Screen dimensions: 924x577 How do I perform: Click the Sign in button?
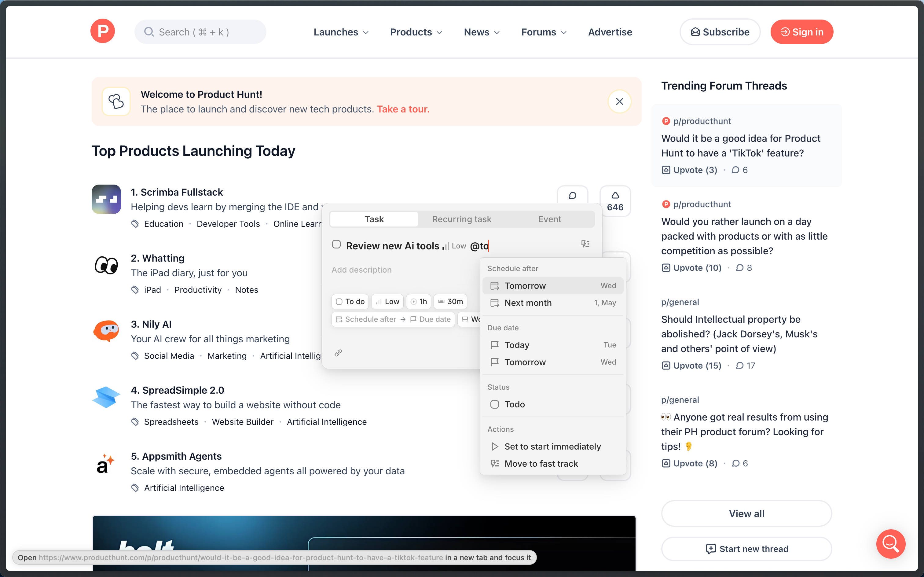point(801,32)
